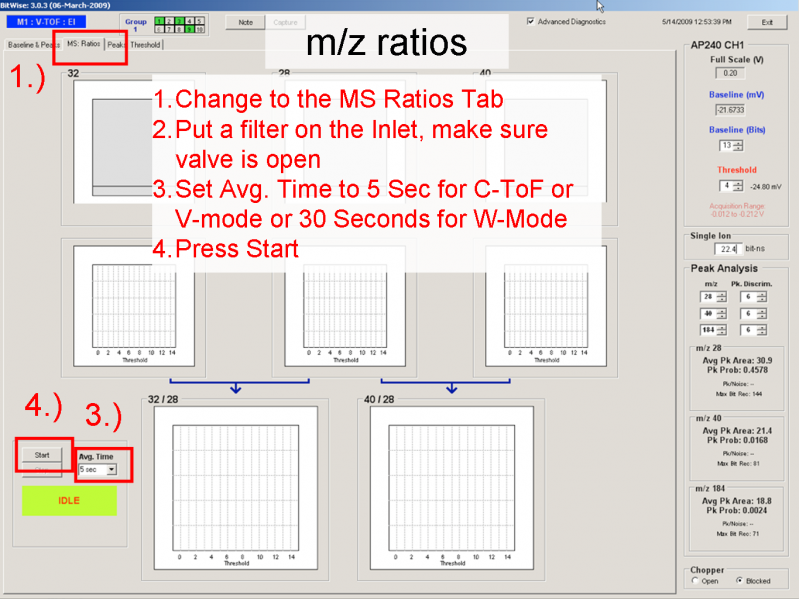Click the Exit button

[766, 21]
